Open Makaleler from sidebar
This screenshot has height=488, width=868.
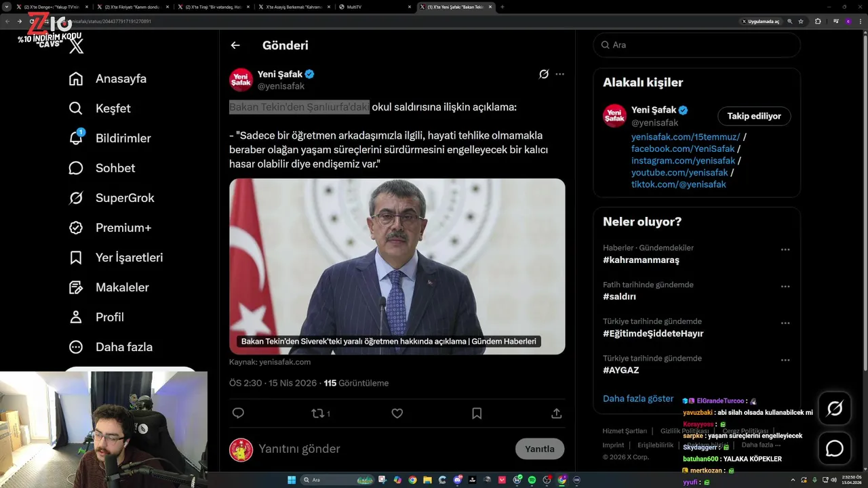click(109, 287)
